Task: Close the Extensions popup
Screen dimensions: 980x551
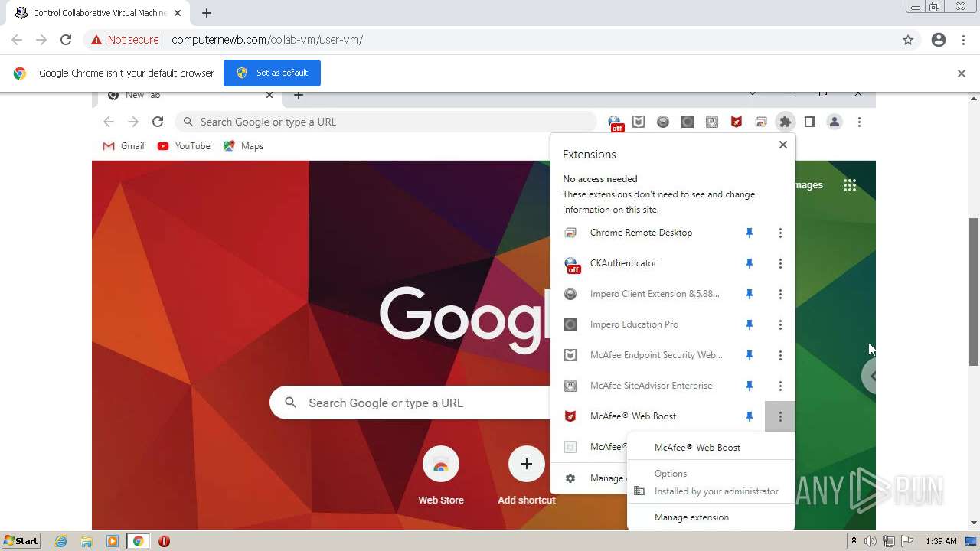Action: tap(783, 145)
